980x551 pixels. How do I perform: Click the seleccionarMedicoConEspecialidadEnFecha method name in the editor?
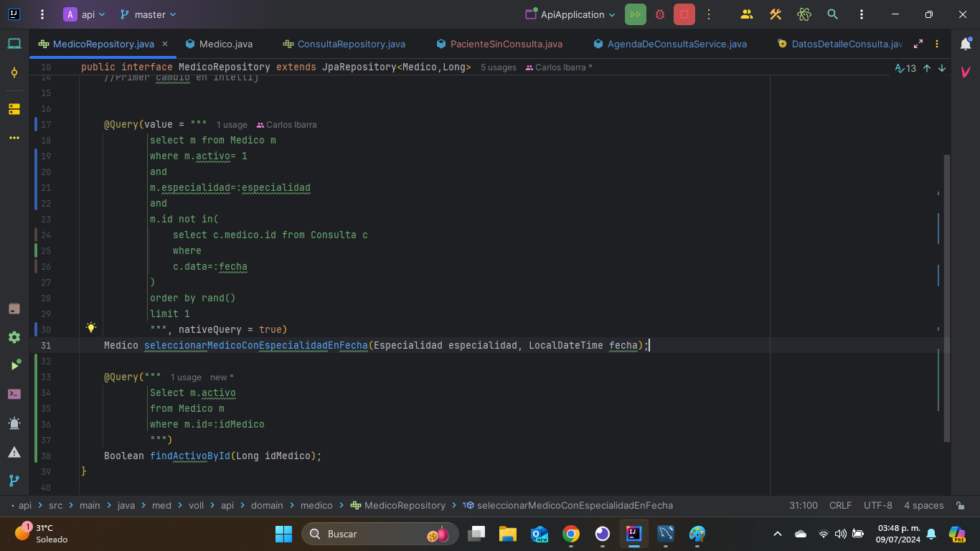pos(256,345)
